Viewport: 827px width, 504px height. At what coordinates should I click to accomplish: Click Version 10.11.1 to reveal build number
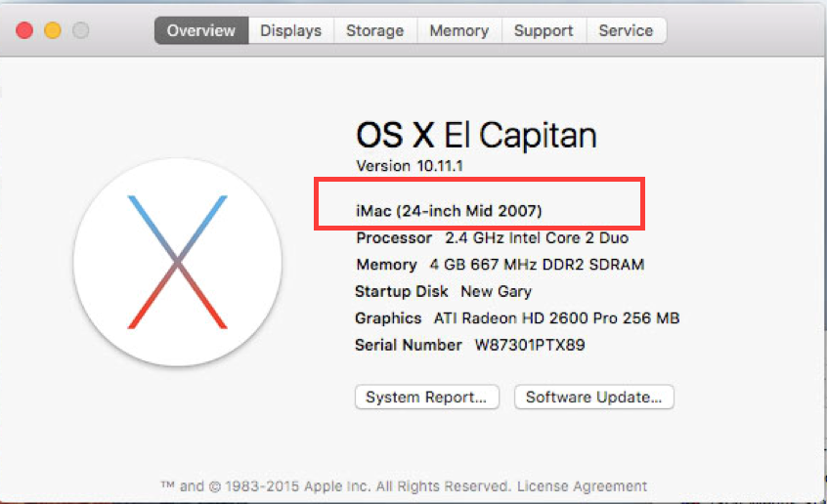click(x=397, y=165)
